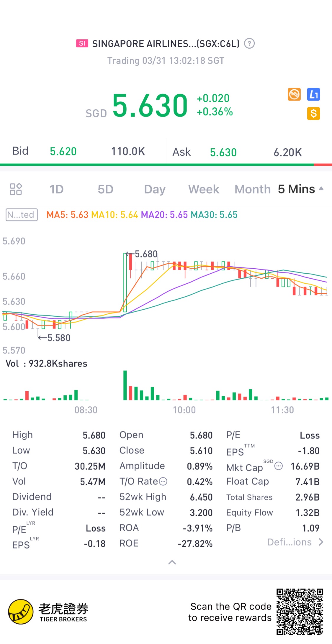Tap the rewards QR code
The width and height of the screenshot is (332, 644).
(x=300, y=612)
